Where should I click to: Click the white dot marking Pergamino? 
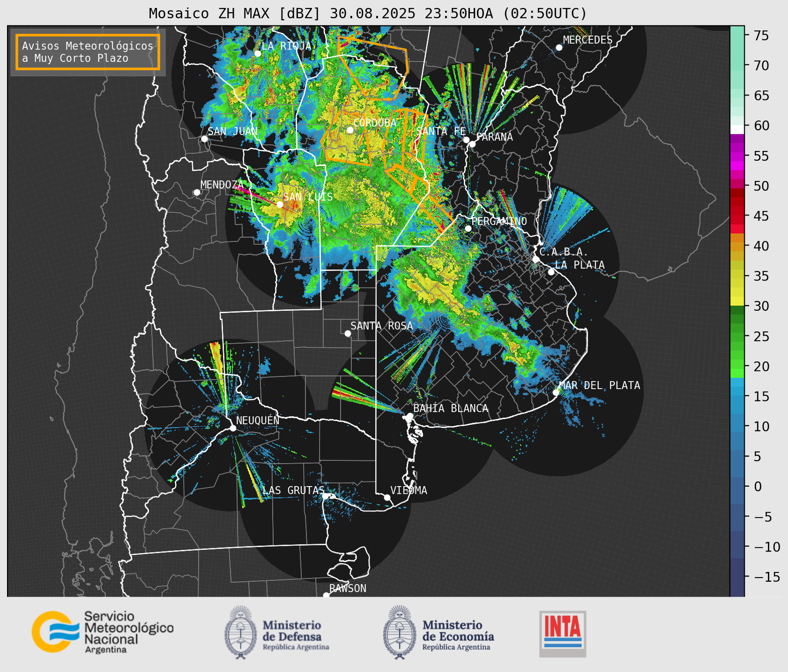coord(468,228)
